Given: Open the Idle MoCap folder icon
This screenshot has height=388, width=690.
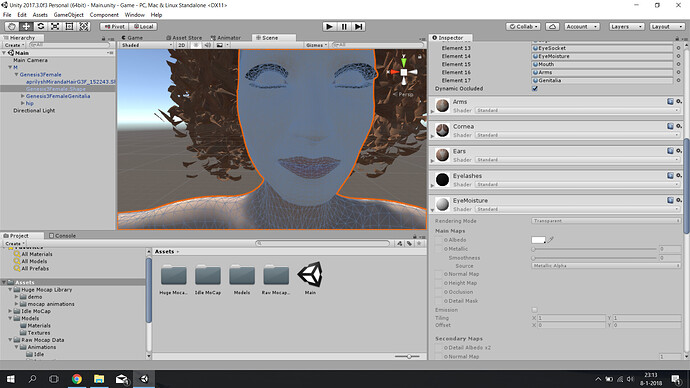Looking at the screenshot, I should point(208,275).
